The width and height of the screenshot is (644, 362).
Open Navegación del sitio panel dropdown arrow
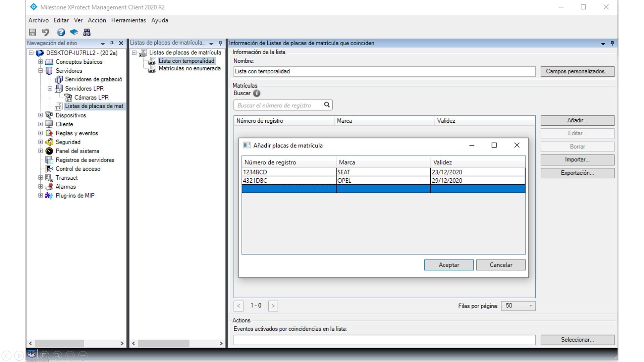103,44
